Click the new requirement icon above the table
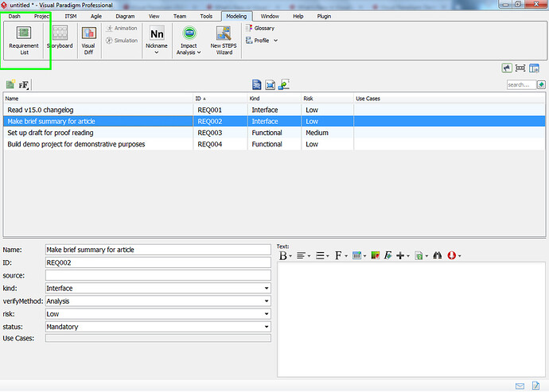This screenshot has width=549, height=392. [10, 84]
